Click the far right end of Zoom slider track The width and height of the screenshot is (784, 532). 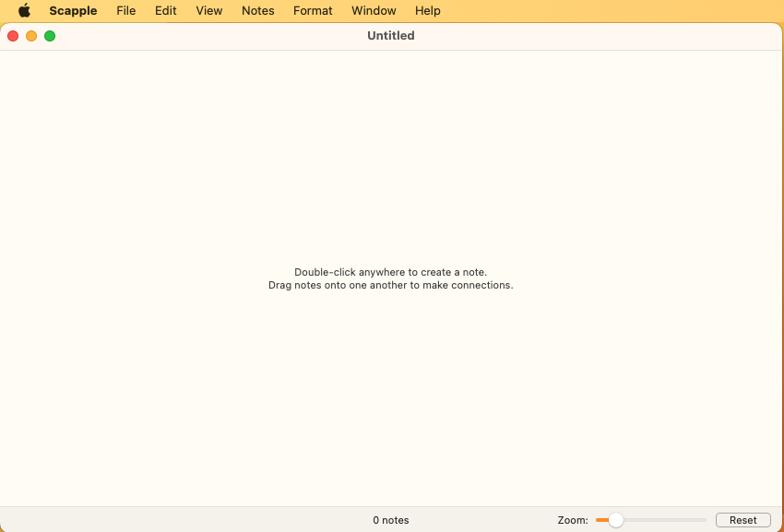point(705,520)
